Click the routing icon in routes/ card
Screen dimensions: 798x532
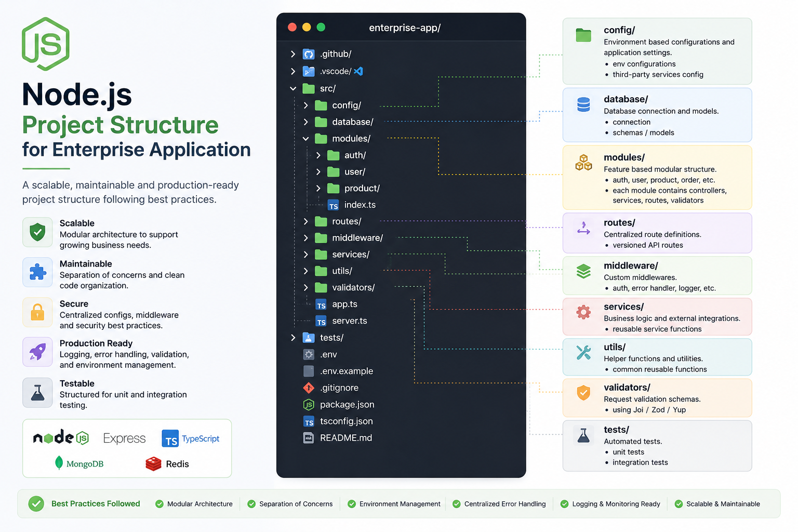pos(583,228)
